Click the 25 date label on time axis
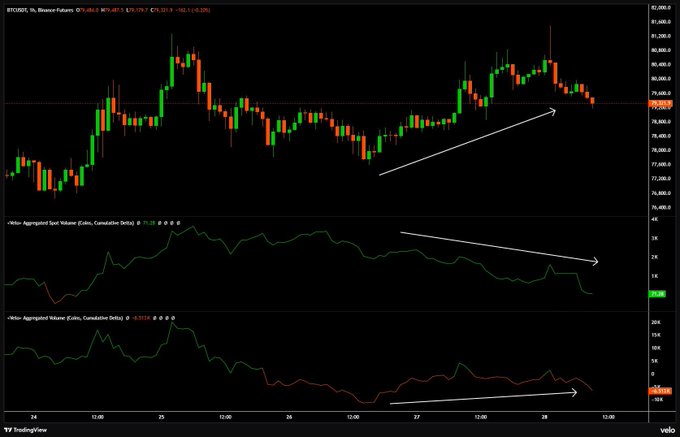The width and height of the screenshot is (680, 437). pyautogui.click(x=161, y=417)
